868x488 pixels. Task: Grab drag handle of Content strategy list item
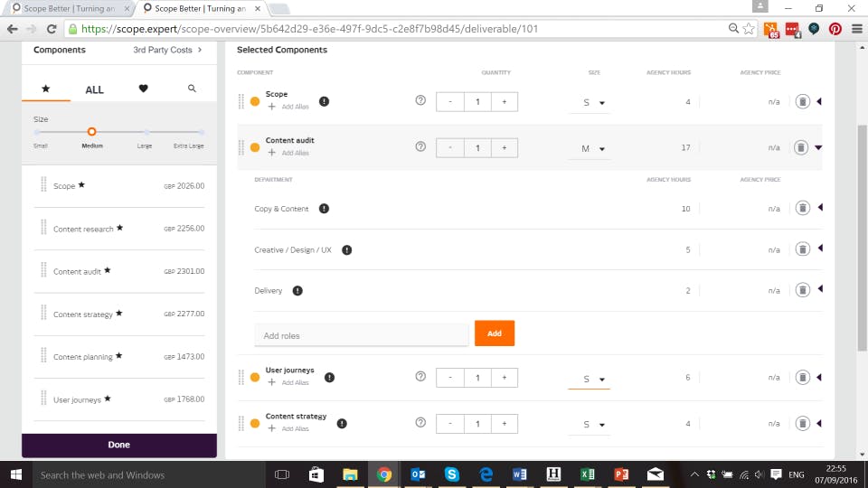43,314
